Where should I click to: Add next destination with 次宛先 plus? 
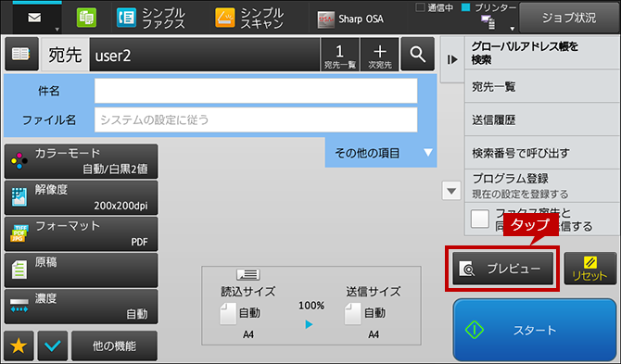380,55
